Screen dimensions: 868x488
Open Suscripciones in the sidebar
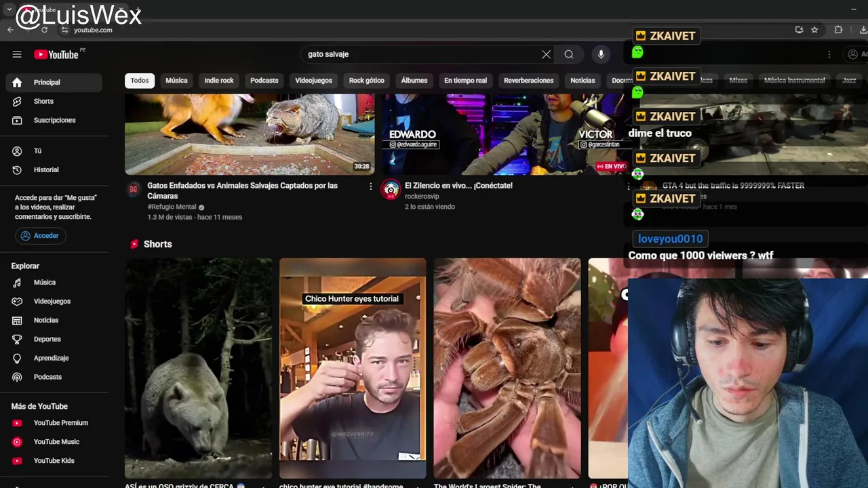point(54,120)
